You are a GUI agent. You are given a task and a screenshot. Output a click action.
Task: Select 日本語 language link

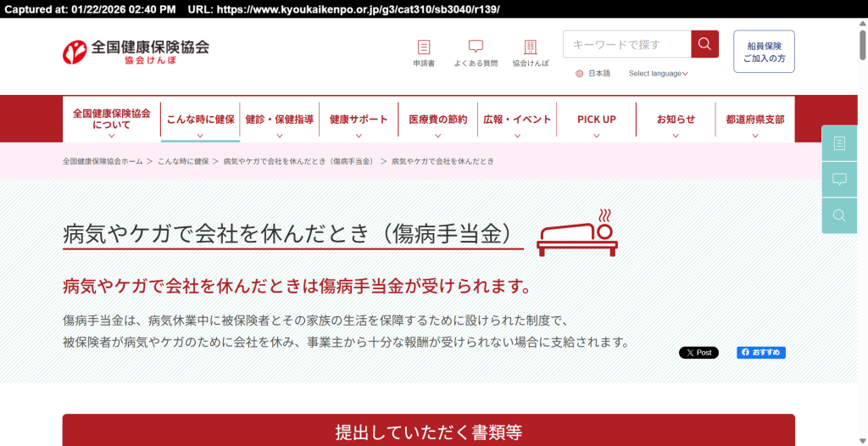tap(599, 74)
